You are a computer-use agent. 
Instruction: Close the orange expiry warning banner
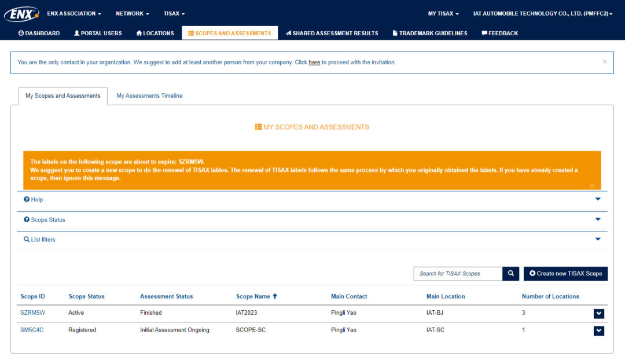(x=592, y=186)
